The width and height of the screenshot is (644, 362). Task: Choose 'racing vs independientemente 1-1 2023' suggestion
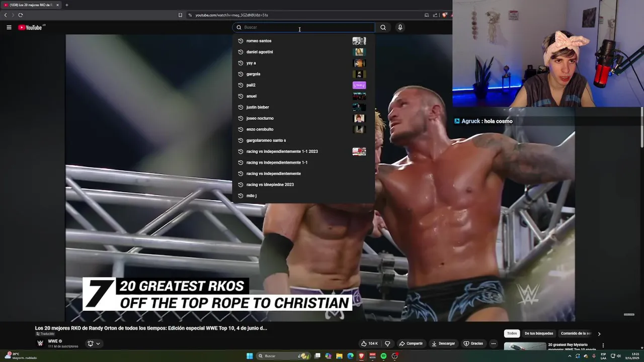point(303,151)
